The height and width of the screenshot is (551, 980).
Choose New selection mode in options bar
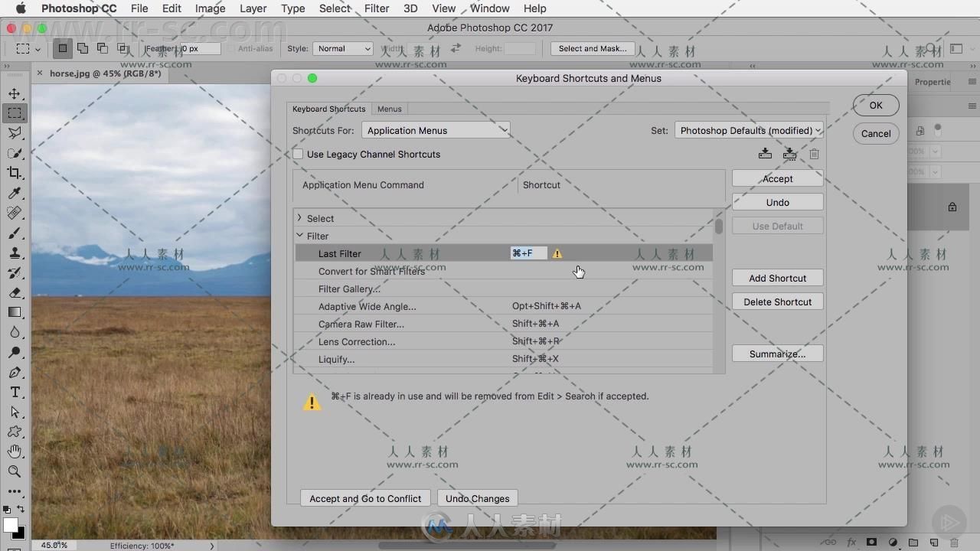pyautogui.click(x=63, y=48)
